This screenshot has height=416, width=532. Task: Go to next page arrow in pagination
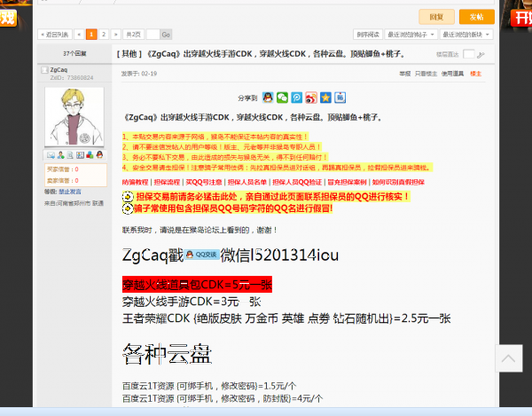point(115,35)
